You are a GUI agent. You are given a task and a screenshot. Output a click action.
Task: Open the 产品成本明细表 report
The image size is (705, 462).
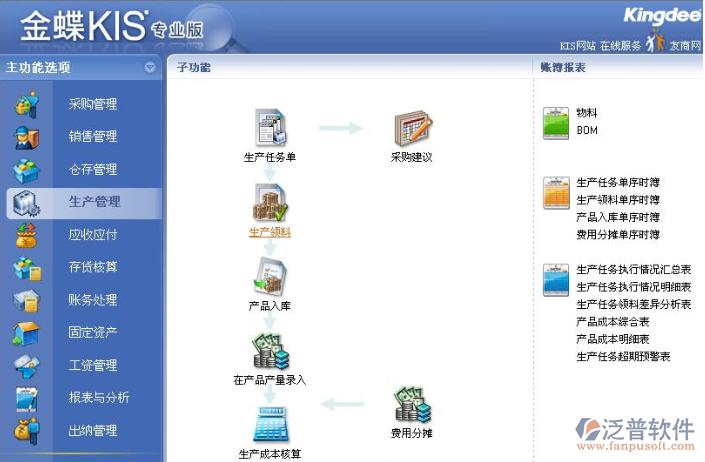pos(613,339)
